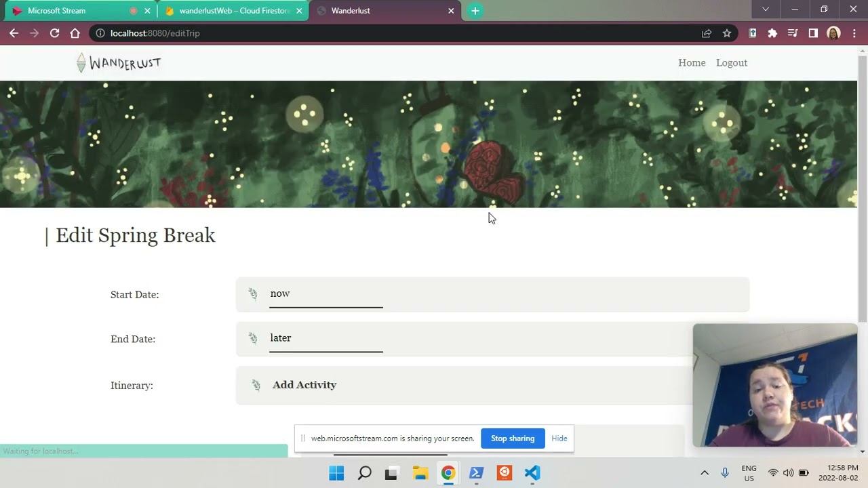
Task: Open the Chrome three-dot menu
Action: click(854, 33)
